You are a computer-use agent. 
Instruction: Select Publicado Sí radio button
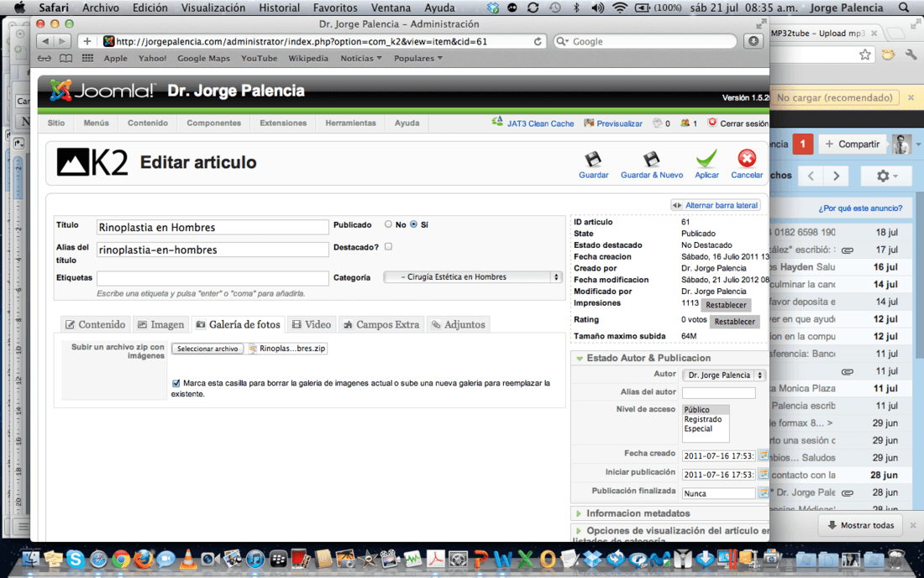(413, 224)
